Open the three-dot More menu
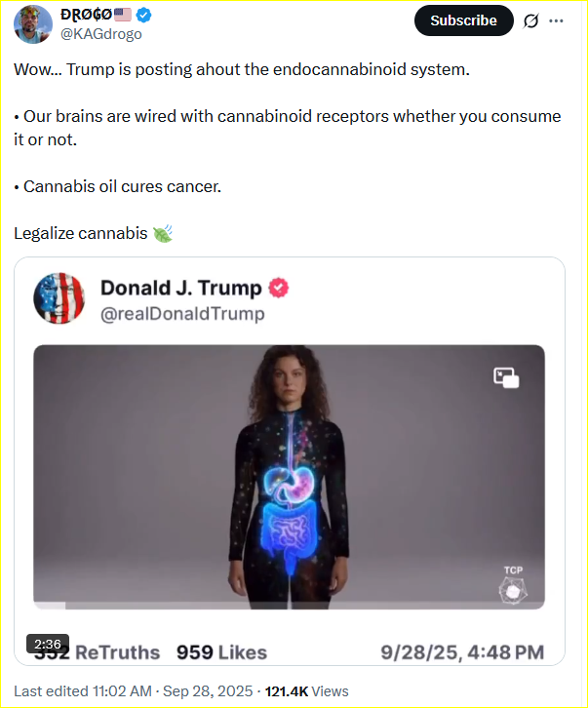The image size is (588, 708). [557, 20]
